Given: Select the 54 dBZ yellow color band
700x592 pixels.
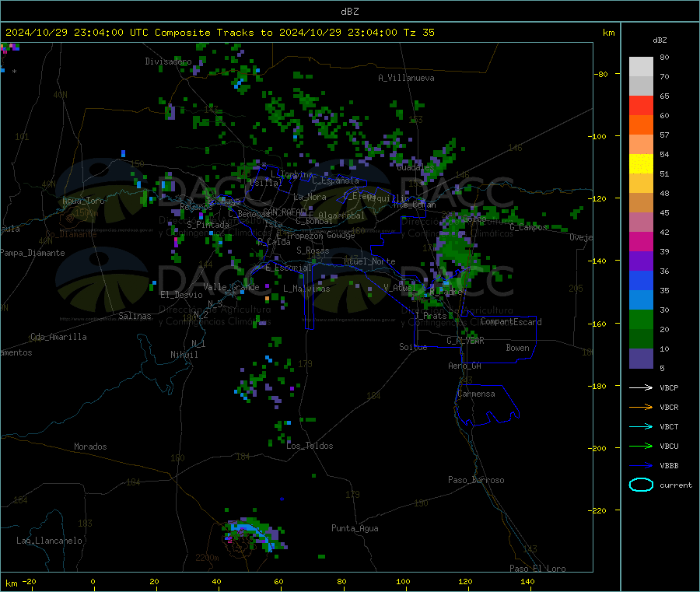Looking at the screenshot, I should click(x=641, y=164).
